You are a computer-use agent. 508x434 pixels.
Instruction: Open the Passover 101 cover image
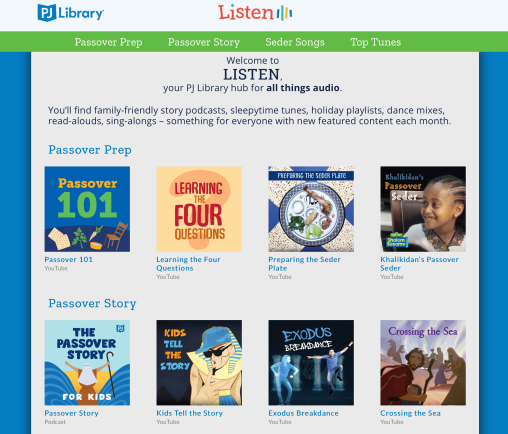click(x=87, y=209)
